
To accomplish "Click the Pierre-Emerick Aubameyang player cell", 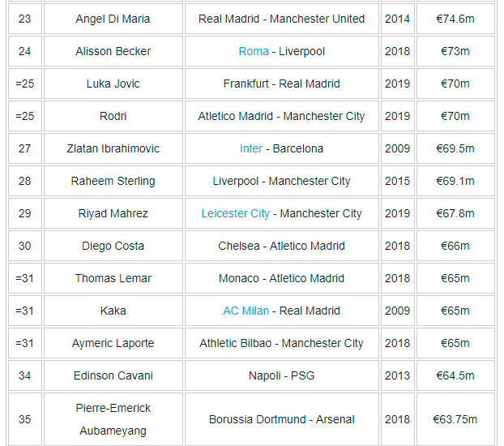I will (113, 419).
